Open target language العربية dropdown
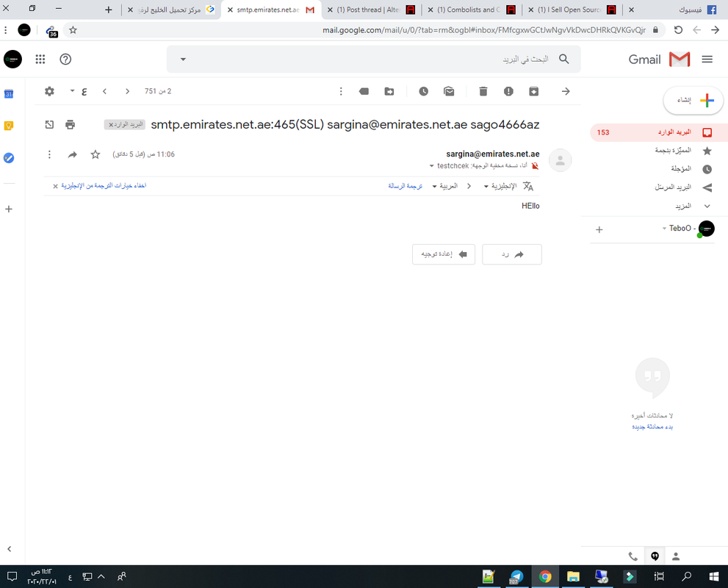The height and width of the screenshot is (588, 728). click(444, 186)
